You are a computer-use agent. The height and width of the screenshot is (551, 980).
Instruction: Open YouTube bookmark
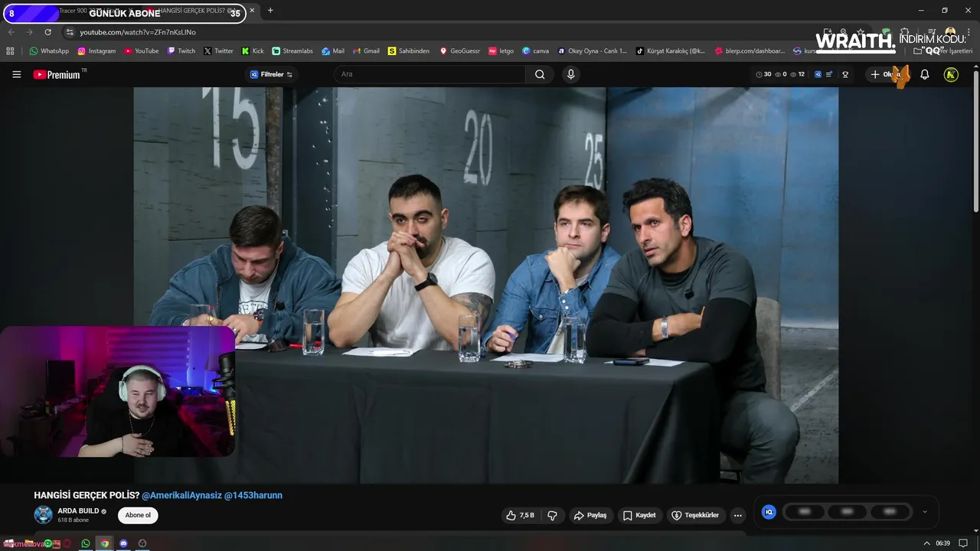tap(142, 51)
